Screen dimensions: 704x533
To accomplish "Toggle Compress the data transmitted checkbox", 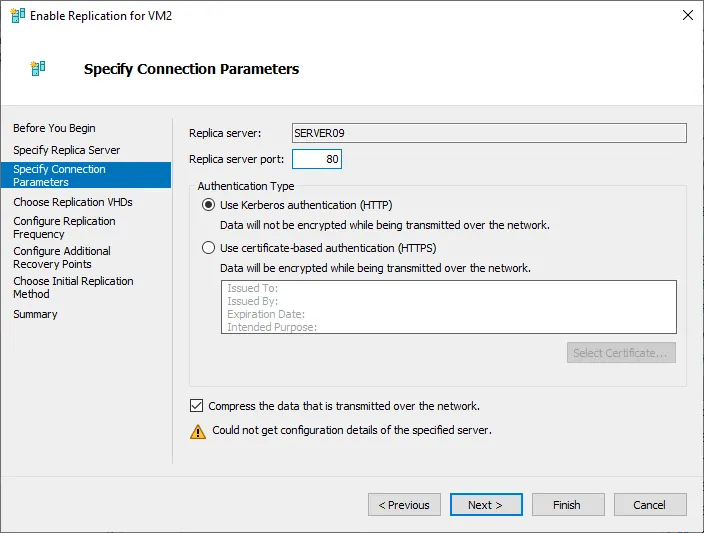I will tap(196, 406).
